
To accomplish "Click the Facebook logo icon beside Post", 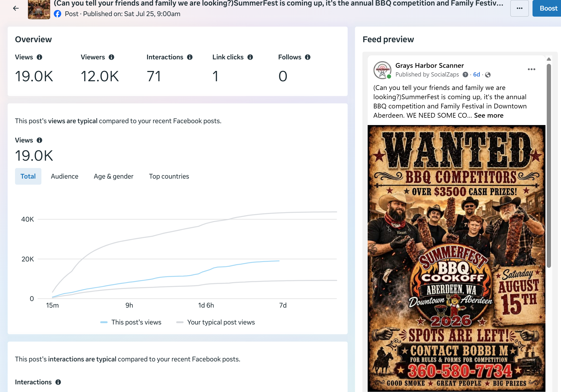I will pyautogui.click(x=57, y=14).
